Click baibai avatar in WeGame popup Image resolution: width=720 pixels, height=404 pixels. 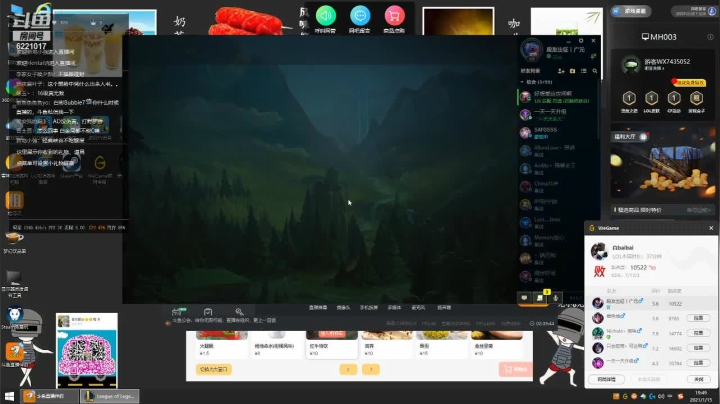(599, 251)
